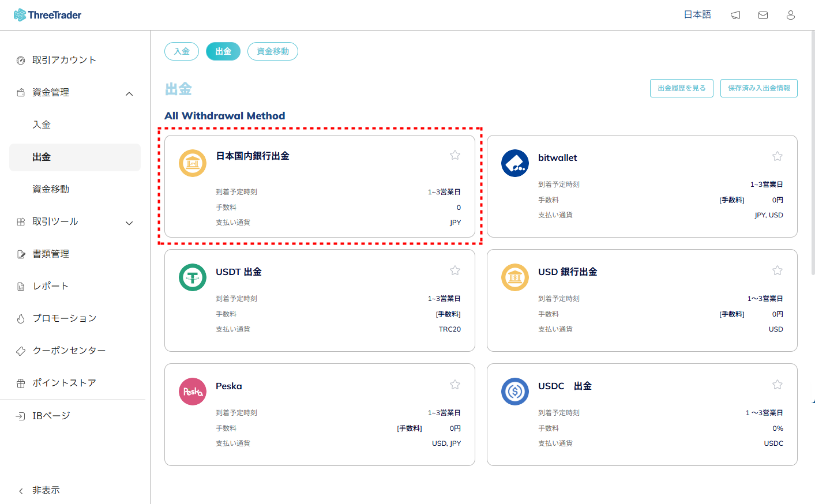Favorite USDT 出金 with its star
The height and width of the screenshot is (504, 815).
coord(455,270)
